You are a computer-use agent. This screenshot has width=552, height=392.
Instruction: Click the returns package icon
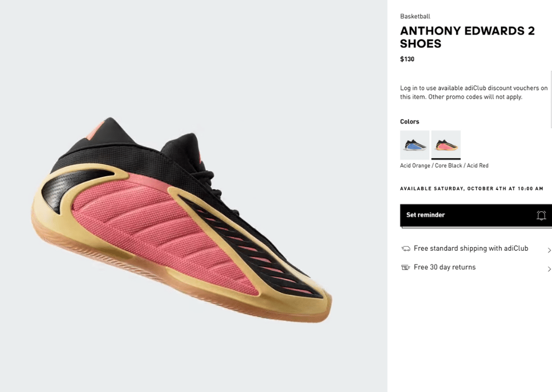pos(406,267)
